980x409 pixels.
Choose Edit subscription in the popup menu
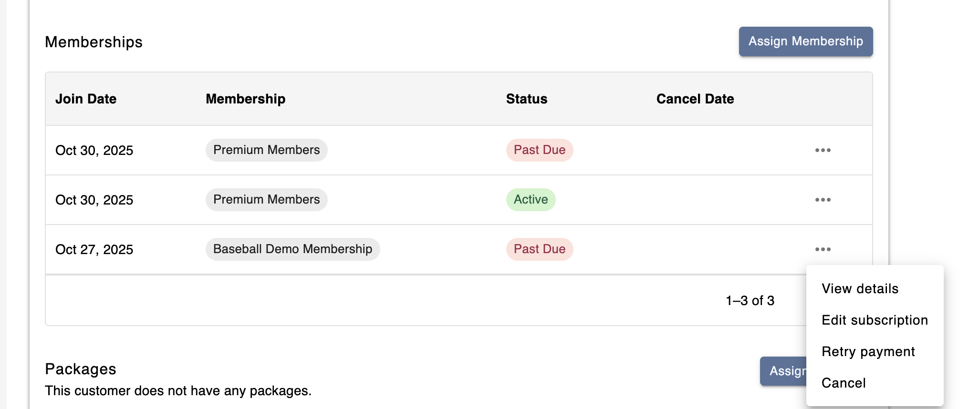tap(874, 320)
